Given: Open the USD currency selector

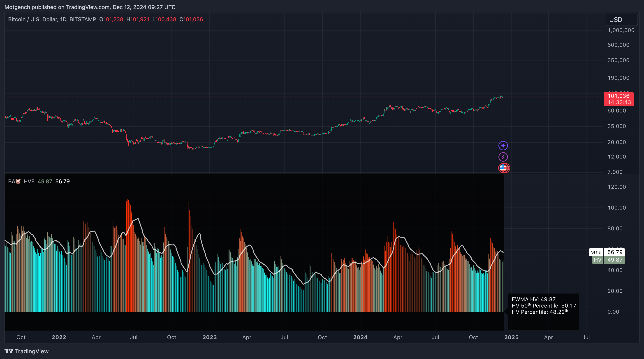Looking at the screenshot, I should coord(621,20).
